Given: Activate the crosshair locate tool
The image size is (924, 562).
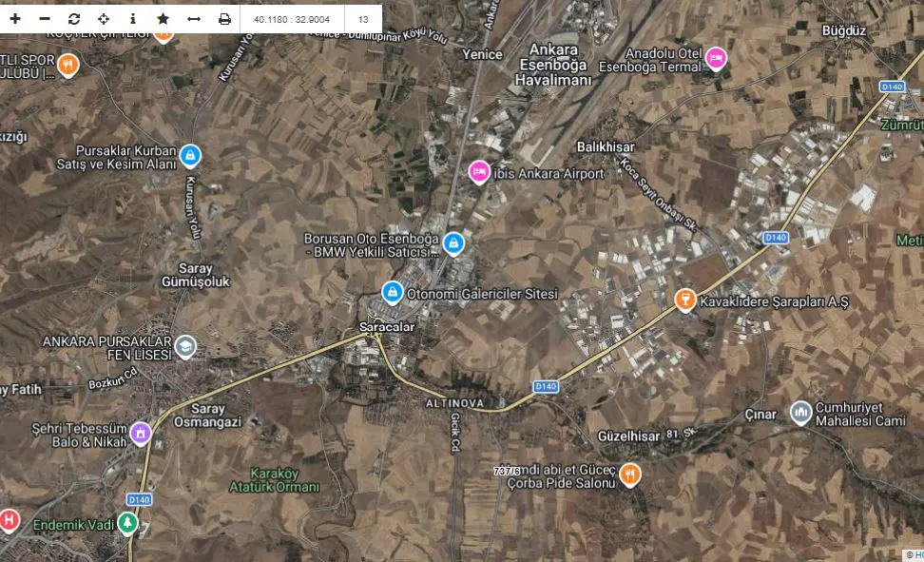Looking at the screenshot, I should [x=104, y=19].
